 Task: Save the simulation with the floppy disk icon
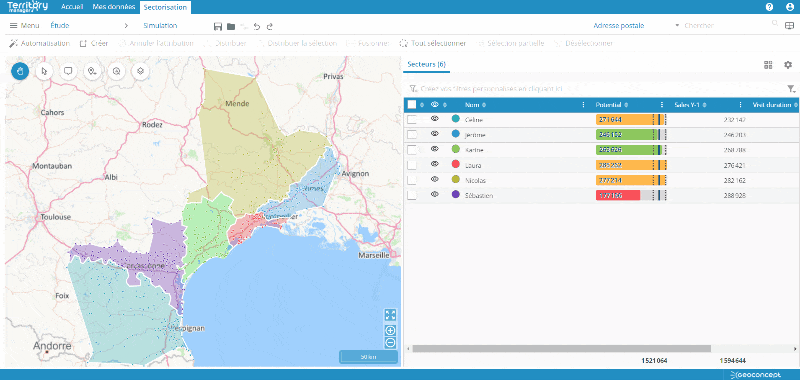(218, 26)
